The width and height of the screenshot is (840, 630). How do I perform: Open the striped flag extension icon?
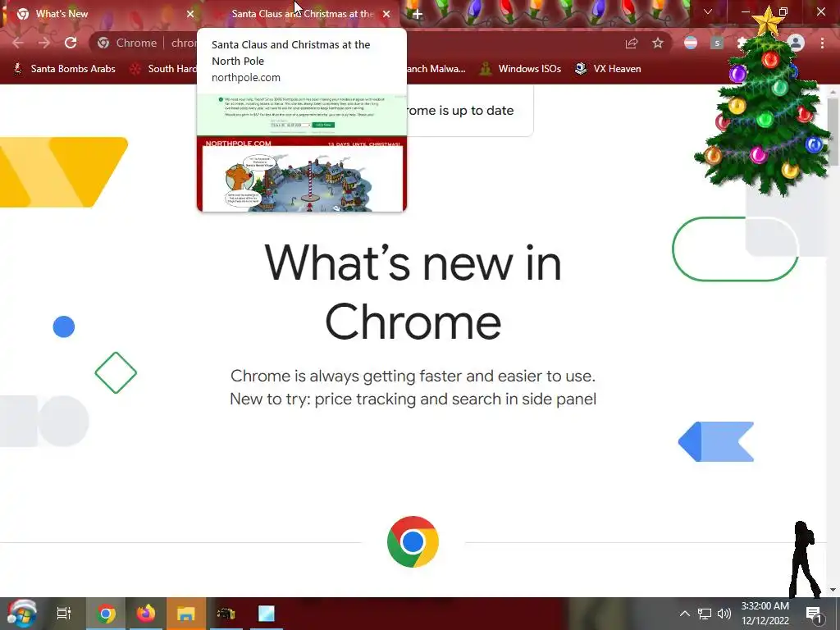691,43
